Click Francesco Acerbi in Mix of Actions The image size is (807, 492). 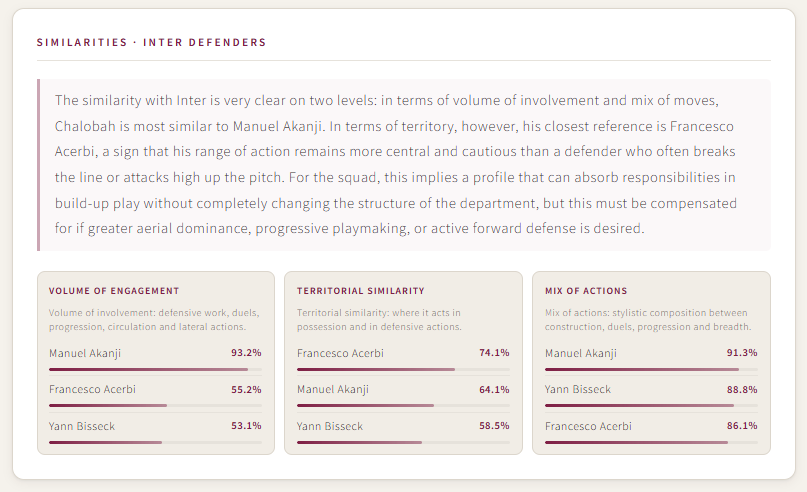(588, 426)
